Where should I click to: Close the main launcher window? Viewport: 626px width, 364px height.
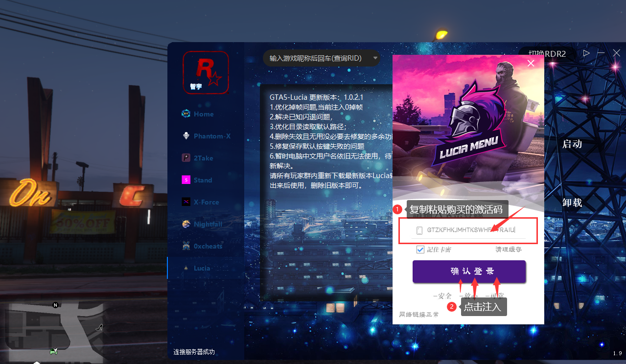[x=616, y=53]
